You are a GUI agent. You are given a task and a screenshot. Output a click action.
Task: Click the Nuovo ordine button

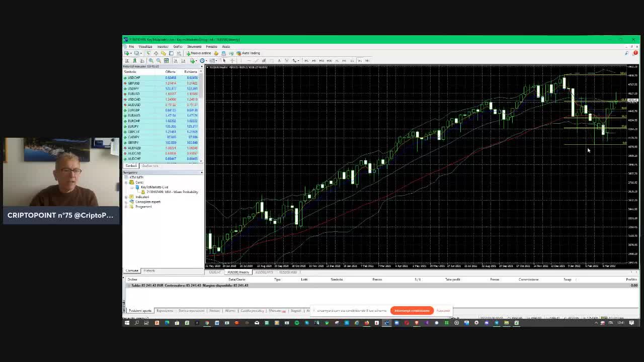click(x=199, y=53)
